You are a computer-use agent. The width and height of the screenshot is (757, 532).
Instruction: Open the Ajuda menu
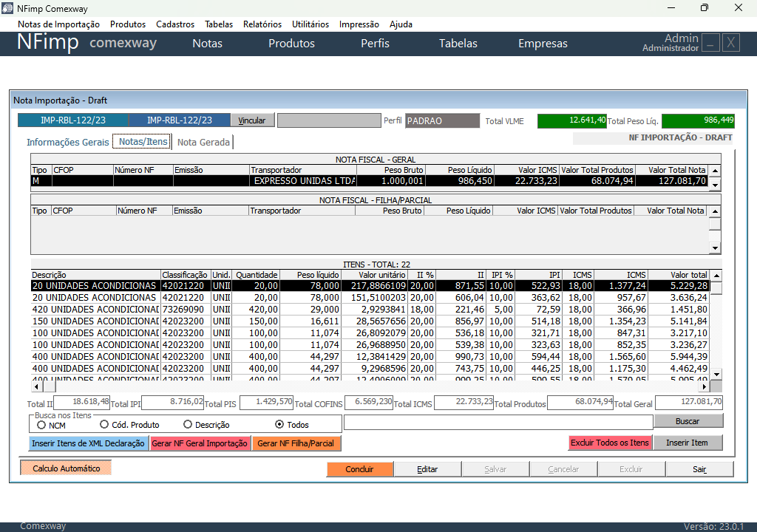tap(401, 24)
